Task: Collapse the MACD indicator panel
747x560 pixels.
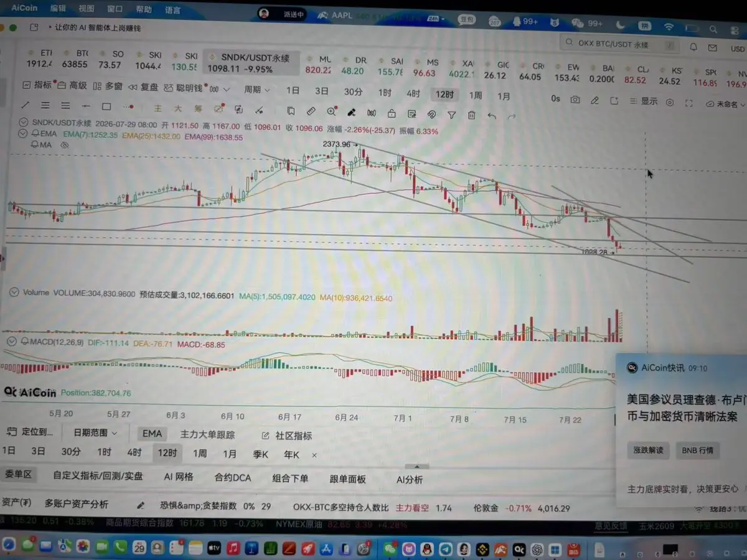Action: (11, 342)
